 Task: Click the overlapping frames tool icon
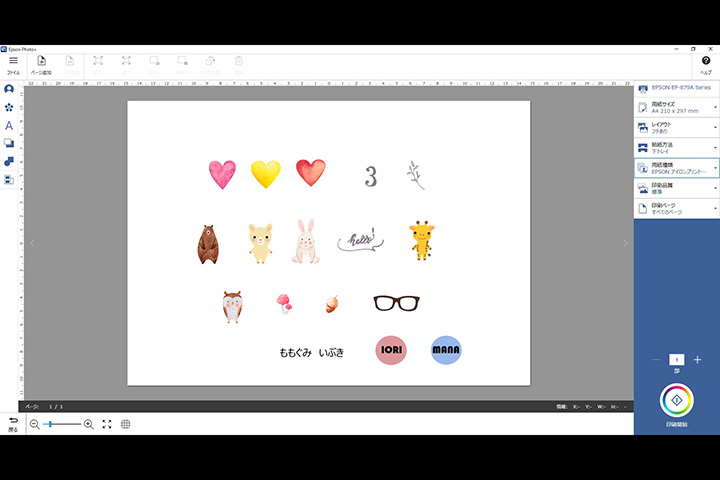pos(9,144)
